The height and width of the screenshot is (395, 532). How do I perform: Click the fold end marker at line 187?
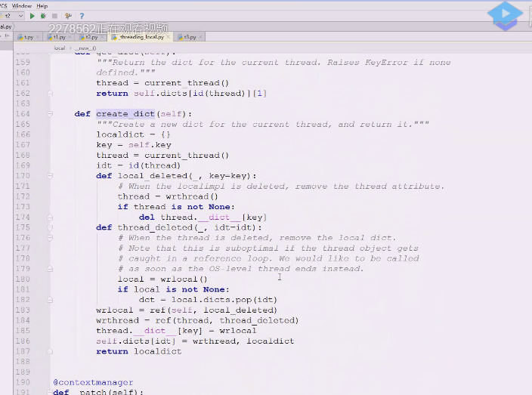click(x=50, y=351)
